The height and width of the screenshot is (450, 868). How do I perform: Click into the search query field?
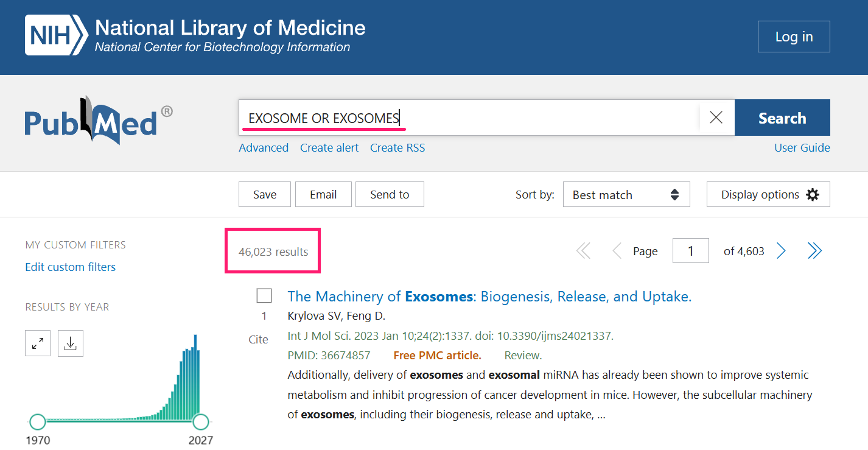469,118
